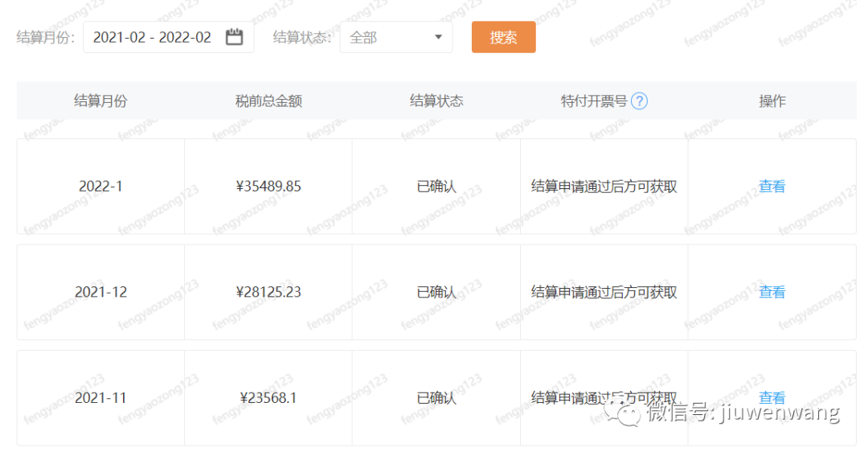Select the 2021-11 month cell
868x452 pixels.
(x=100, y=398)
